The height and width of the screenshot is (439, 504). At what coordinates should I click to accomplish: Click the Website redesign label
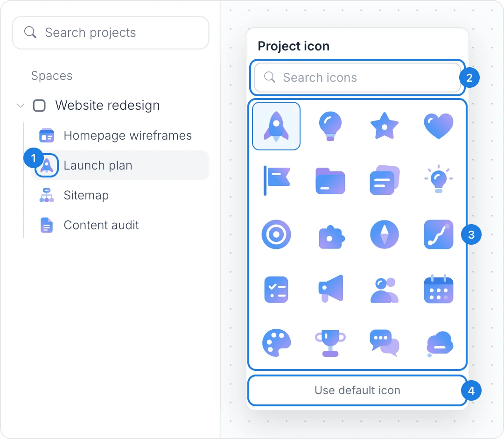click(107, 106)
